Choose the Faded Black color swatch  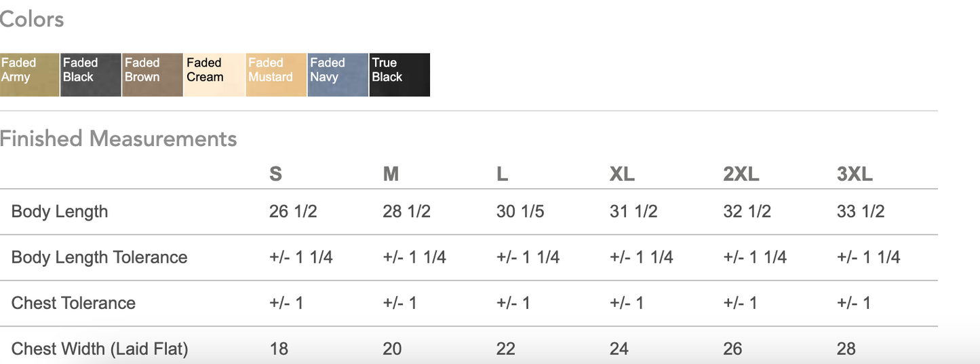tap(91, 75)
